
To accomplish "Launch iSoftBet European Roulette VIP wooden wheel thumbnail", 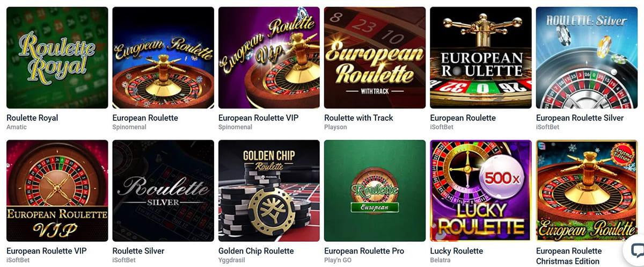I will [57, 191].
